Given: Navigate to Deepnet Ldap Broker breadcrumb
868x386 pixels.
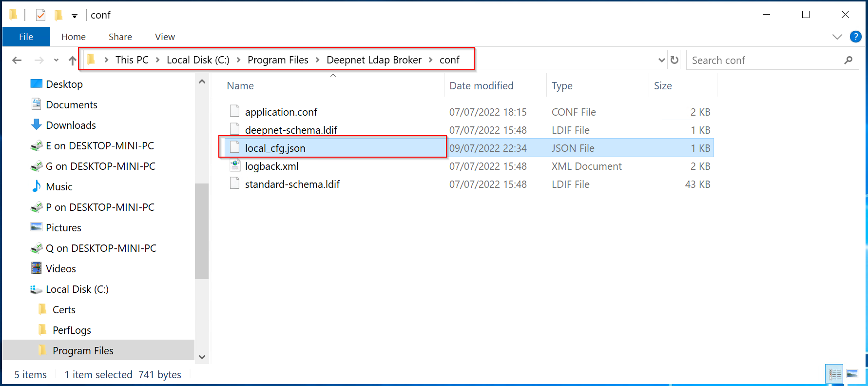Looking at the screenshot, I should tap(374, 60).
